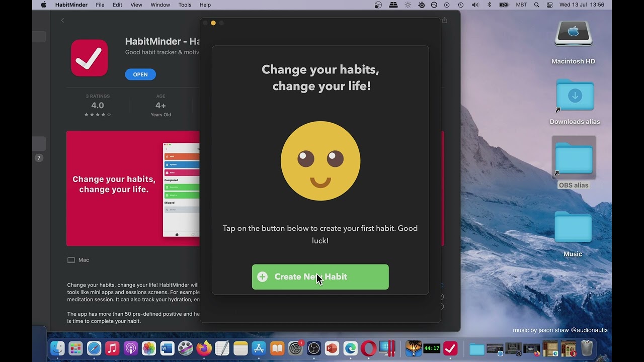Open the Apple menu
644x362 pixels.
[43, 5]
